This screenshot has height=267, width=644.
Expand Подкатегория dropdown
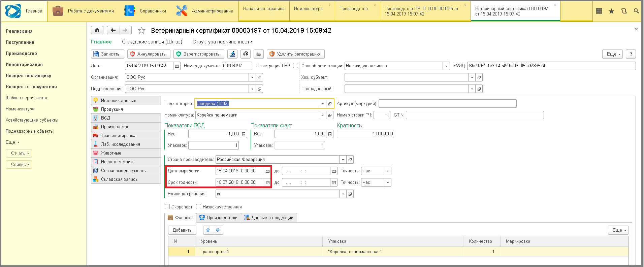323,104
